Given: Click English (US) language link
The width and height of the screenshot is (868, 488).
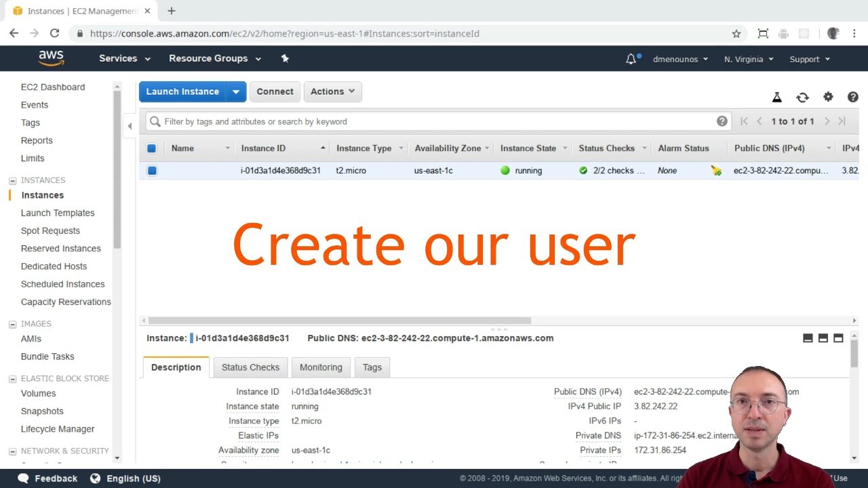Looking at the screenshot, I should 134,479.
